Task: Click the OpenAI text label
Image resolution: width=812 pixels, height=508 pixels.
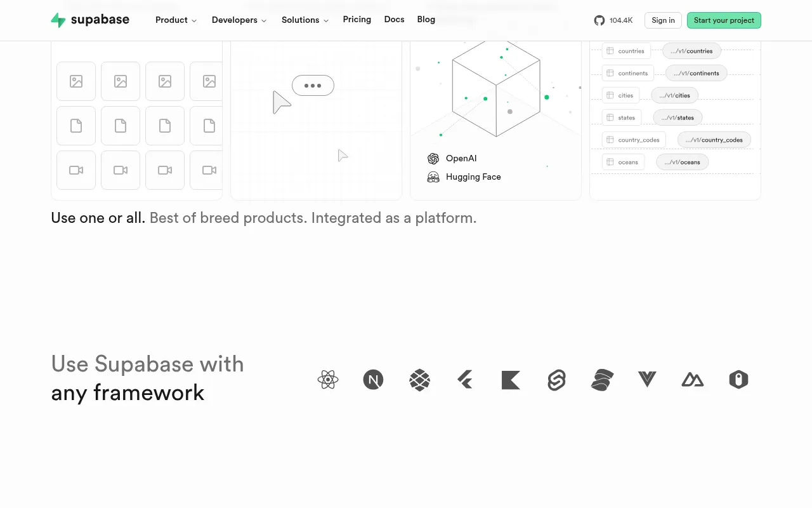Action: click(x=461, y=159)
